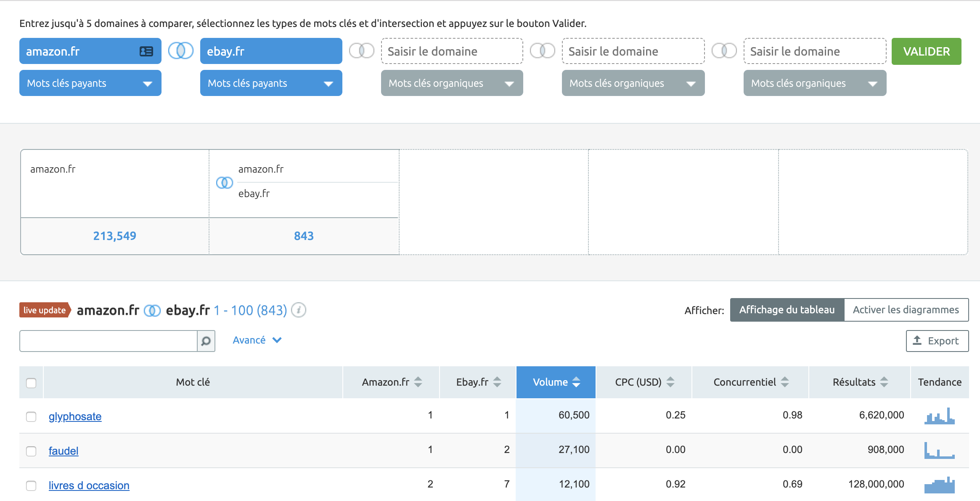The image size is (980, 501).
Task: Click the 27,100 volume value
Action: 574,450
